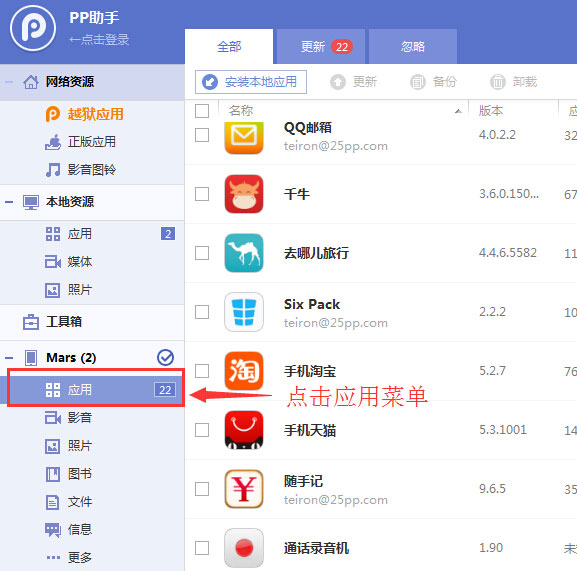Open 媒体 under 本地资源
The image size is (577, 571).
(92, 262)
